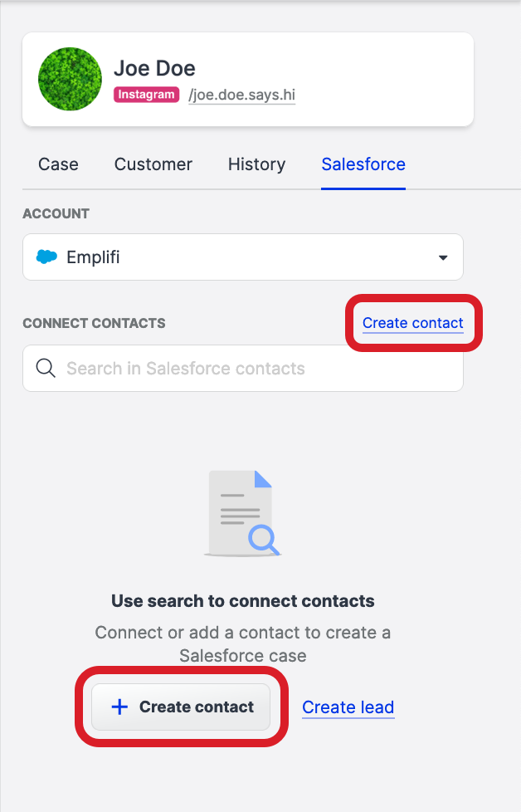
Task: Open the Create lead link
Action: (x=348, y=707)
